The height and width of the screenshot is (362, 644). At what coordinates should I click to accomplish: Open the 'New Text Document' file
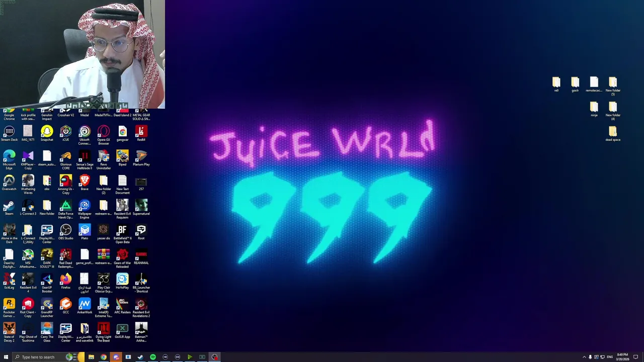(122, 185)
